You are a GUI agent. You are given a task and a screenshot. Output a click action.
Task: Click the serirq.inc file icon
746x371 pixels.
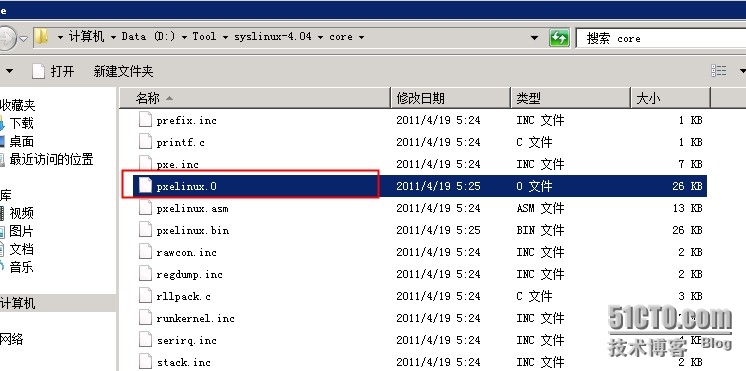pos(145,340)
